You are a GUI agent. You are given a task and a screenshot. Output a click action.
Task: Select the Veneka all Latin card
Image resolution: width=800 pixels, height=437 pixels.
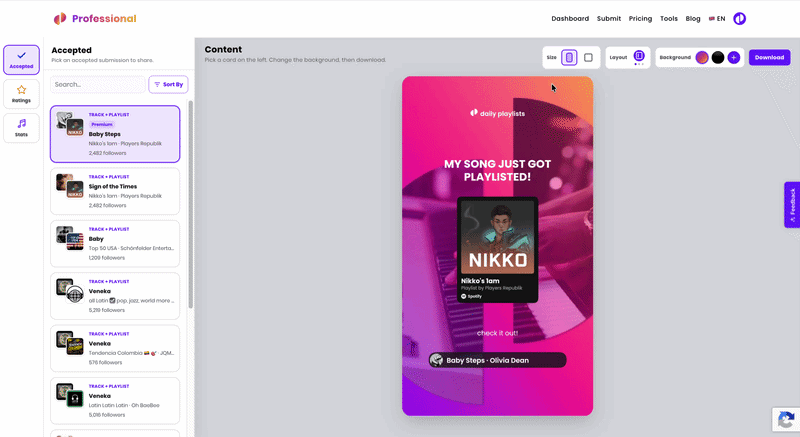coord(115,296)
